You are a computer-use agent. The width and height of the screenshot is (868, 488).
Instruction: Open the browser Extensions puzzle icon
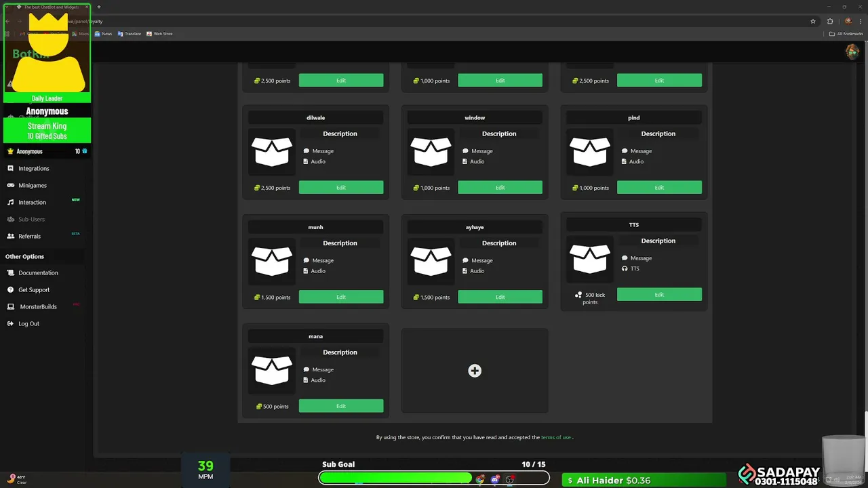(830, 21)
